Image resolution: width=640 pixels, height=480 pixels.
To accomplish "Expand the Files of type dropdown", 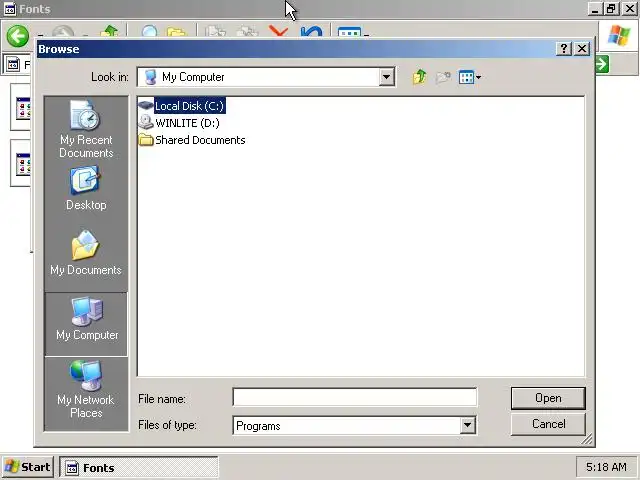I will coord(468,426).
